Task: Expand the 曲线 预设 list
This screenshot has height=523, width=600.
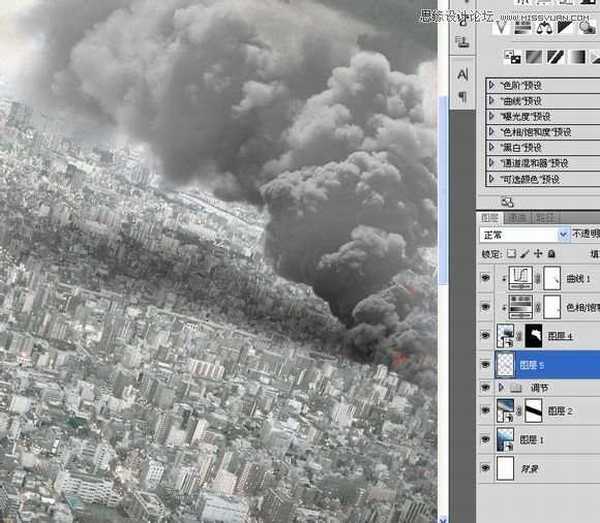Action: [492, 101]
